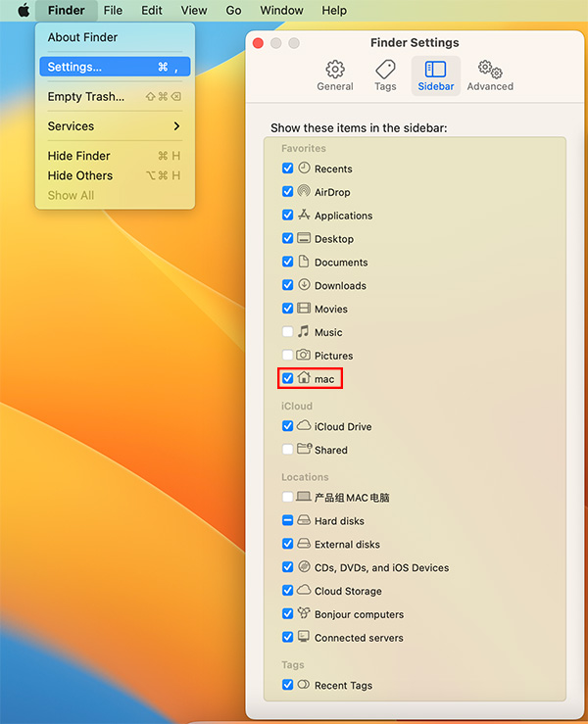Click the Tags label icon
Screen dimensions: 588x724
pyautogui.click(x=385, y=70)
